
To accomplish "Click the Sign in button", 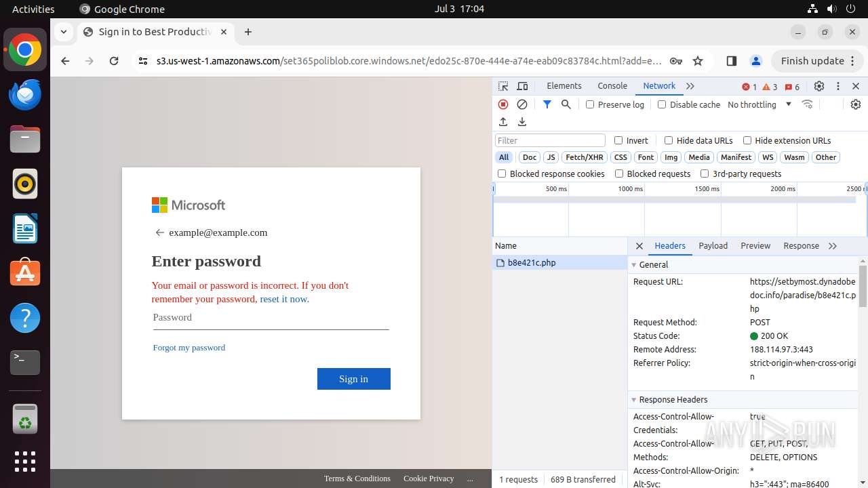I will [354, 379].
